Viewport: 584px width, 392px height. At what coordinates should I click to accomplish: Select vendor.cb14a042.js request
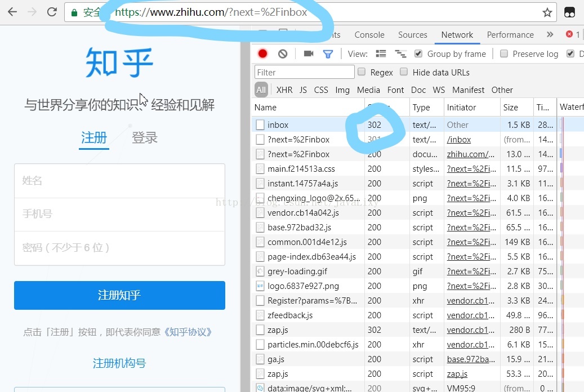[x=404, y=213]
